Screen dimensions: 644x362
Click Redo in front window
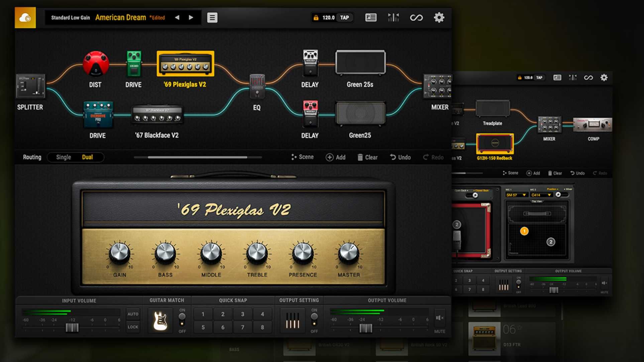(433, 157)
